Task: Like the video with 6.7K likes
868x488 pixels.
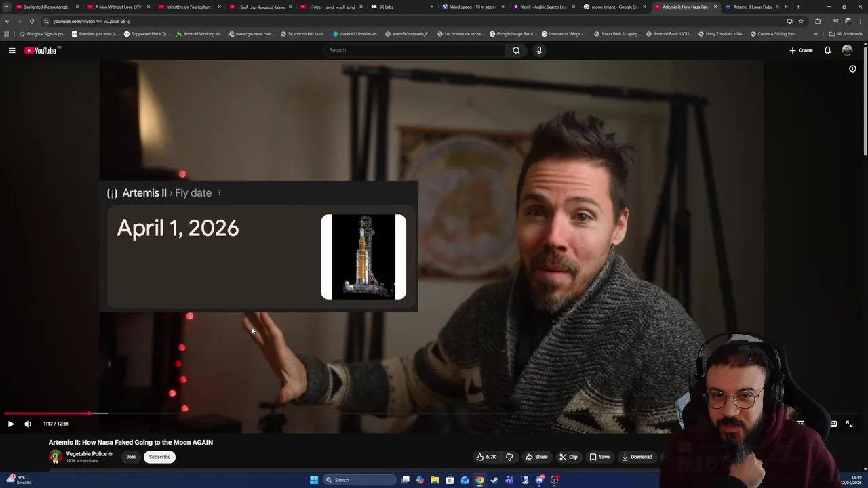Action: pos(487,457)
